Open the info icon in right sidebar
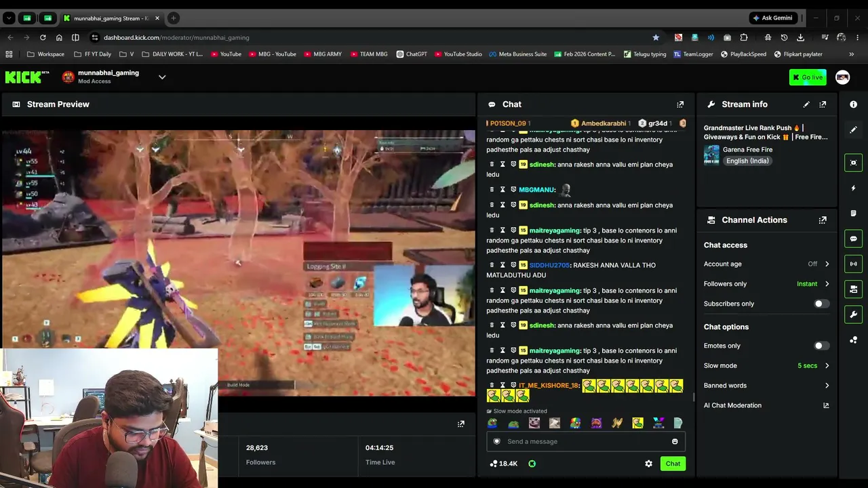868x488 pixels. click(x=853, y=104)
